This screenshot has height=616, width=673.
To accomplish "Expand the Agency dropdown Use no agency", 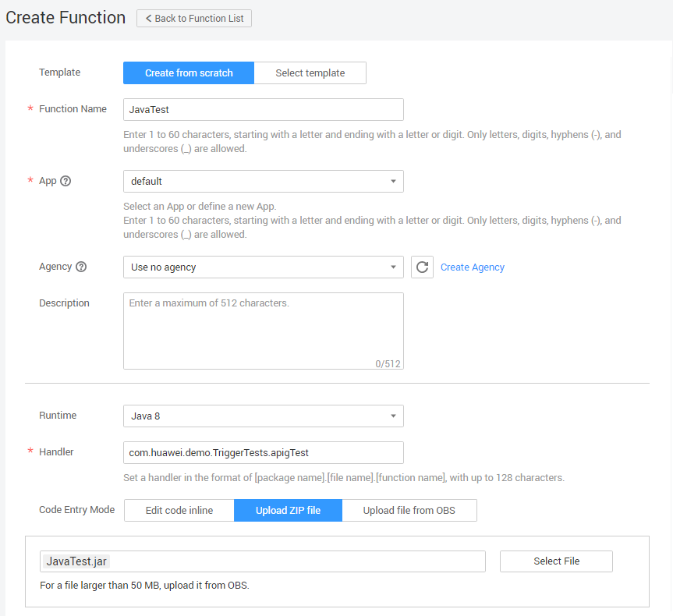I will point(263,267).
